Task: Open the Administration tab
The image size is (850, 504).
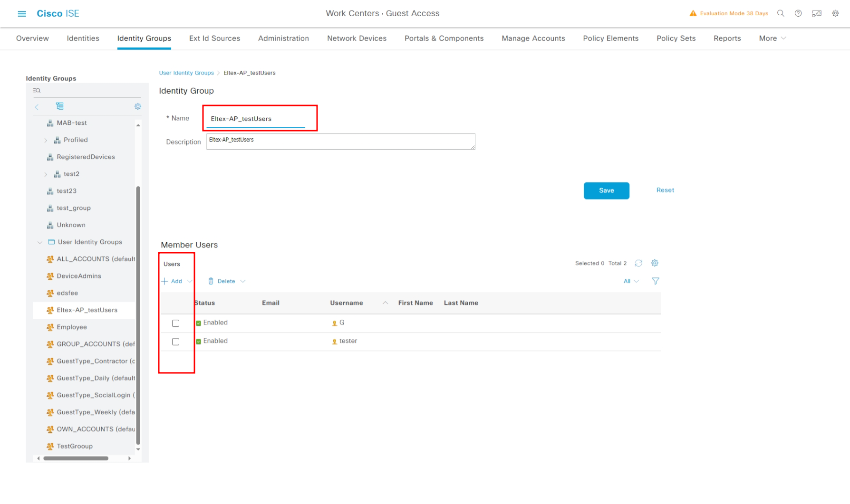Action: tap(284, 38)
